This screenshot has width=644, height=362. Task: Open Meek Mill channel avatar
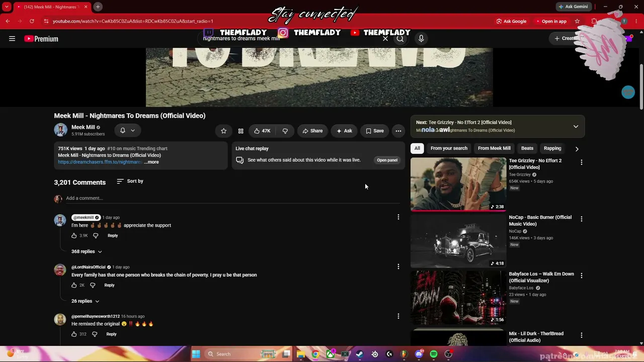click(60, 130)
